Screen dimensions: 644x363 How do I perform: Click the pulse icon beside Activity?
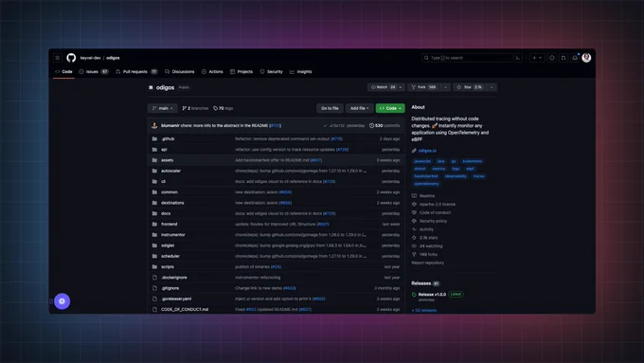[x=414, y=229]
